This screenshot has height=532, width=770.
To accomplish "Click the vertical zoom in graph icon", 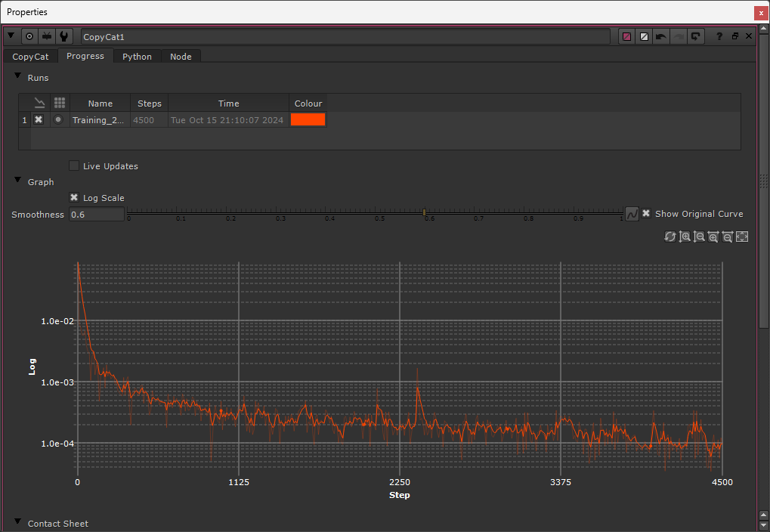I will (x=685, y=237).
